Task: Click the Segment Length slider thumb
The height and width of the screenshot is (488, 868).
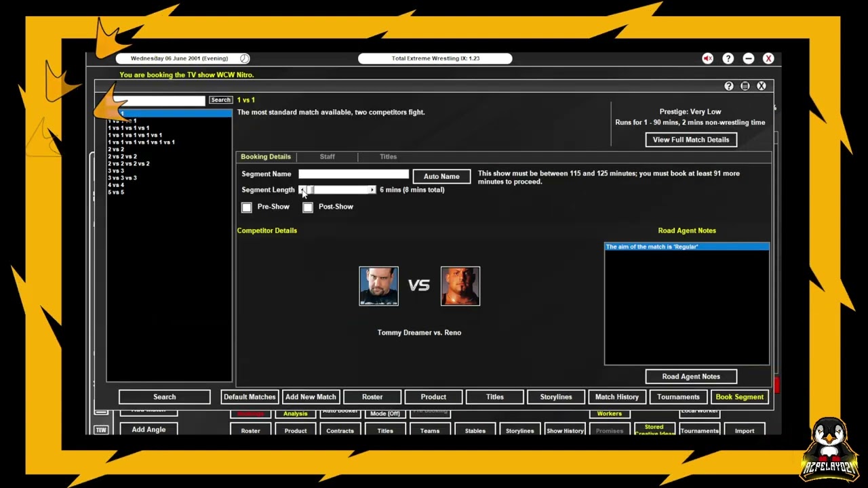Action: click(310, 190)
